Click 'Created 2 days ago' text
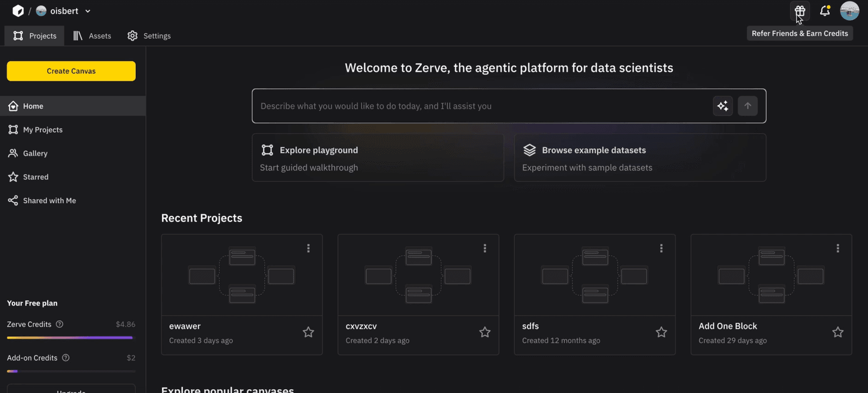Viewport: 868px width, 393px height. pyautogui.click(x=378, y=340)
